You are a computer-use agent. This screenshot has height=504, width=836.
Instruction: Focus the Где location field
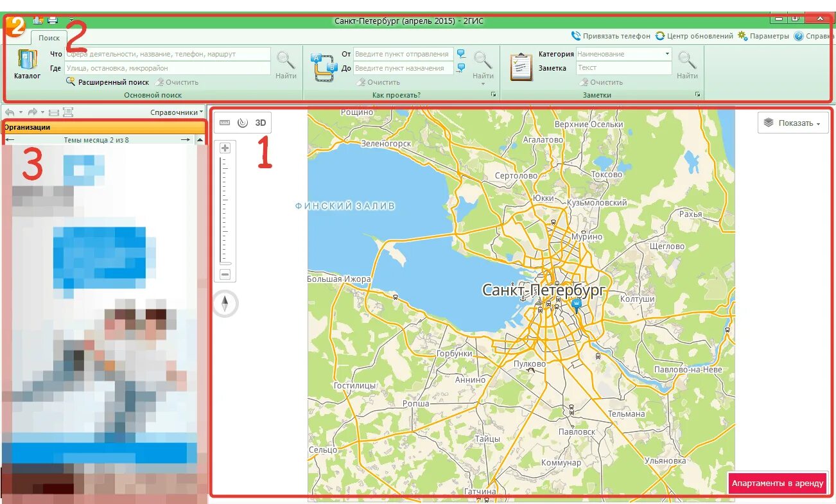pyautogui.click(x=167, y=68)
